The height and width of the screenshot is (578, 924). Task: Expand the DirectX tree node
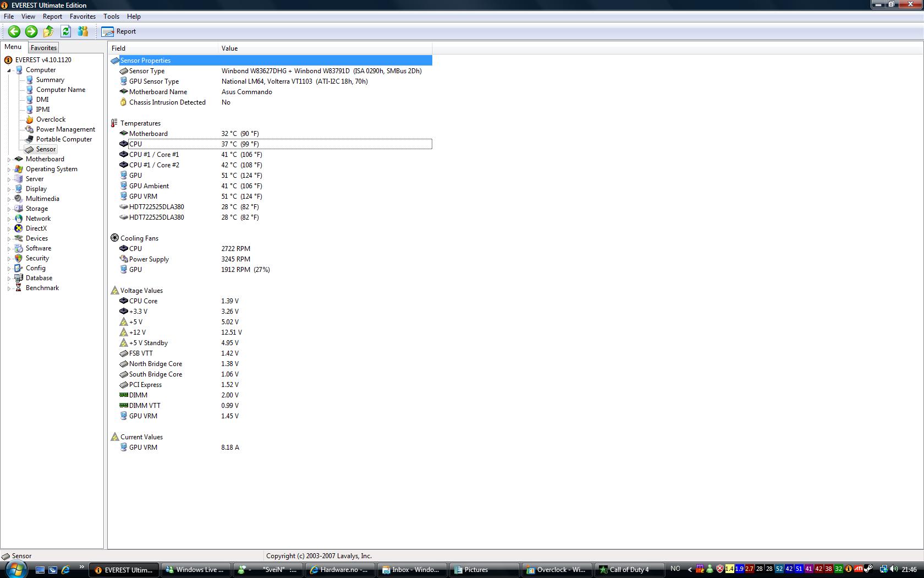point(9,229)
